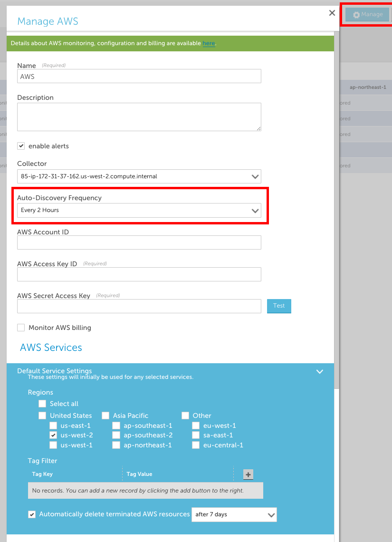
Task: Click the Manage AWS dialog title
Action: (x=48, y=21)
